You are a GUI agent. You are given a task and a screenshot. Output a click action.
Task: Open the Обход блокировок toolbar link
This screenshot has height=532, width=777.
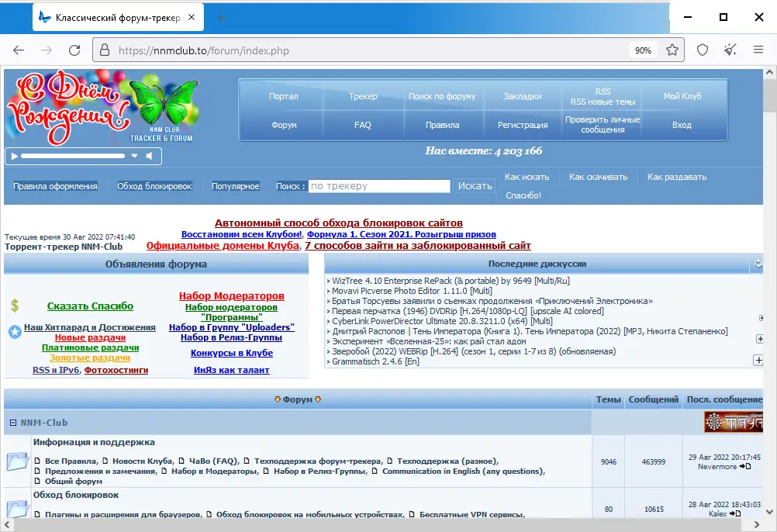154,186
